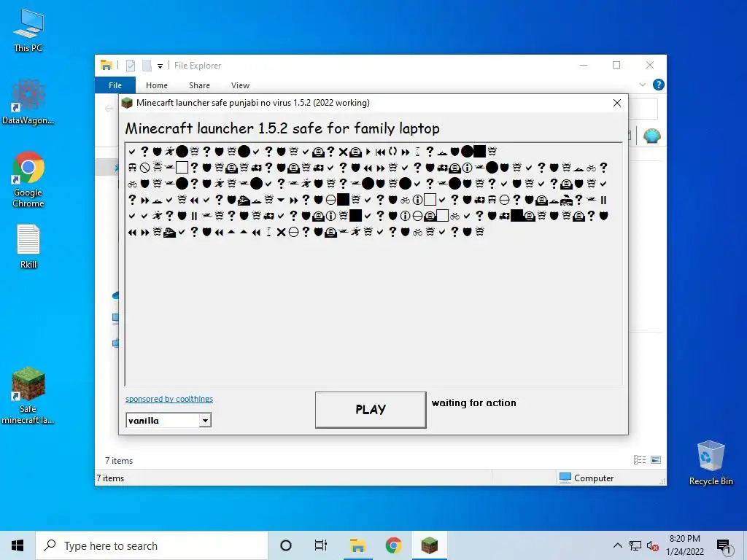This screenshot has height=560, width=747.
Task: Maximize the File Explorer window
Action: point(616,65)
